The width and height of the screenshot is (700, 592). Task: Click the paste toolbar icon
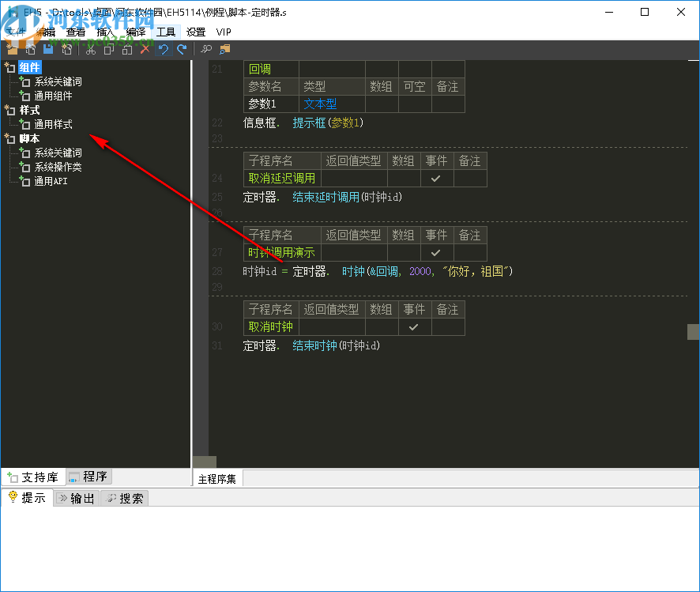tap(127, 49)
